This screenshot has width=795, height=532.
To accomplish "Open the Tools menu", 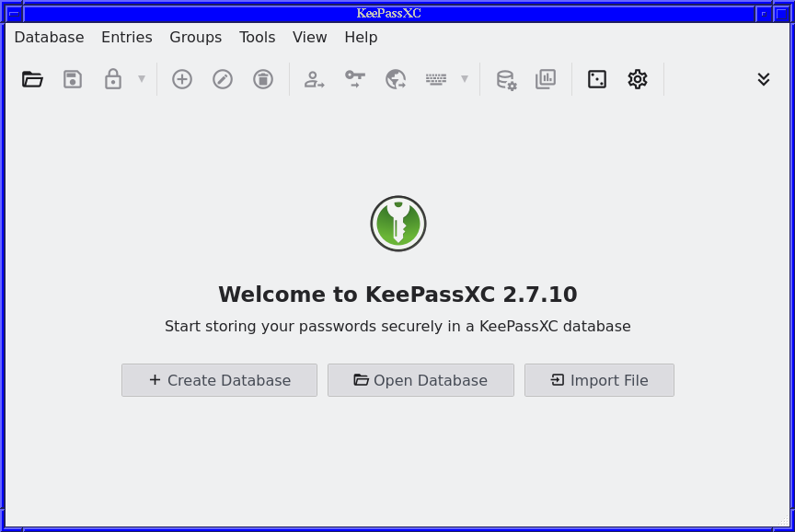I will 257,37.
